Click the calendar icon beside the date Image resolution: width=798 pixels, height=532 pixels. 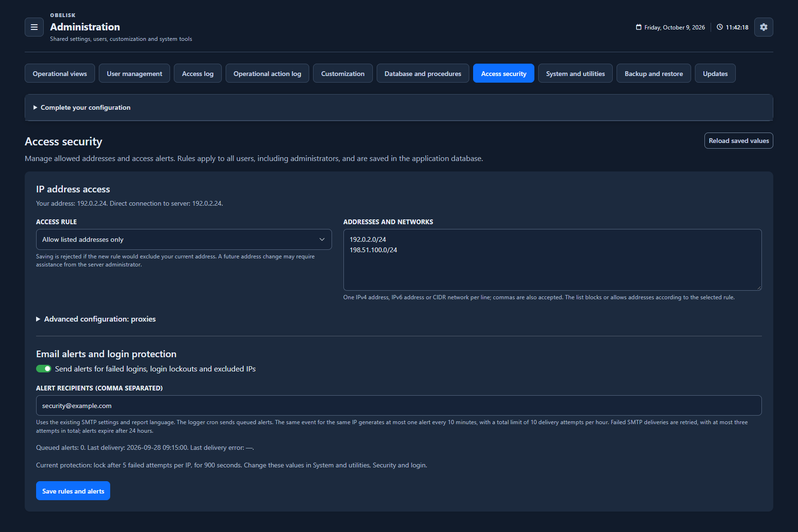point(639,27)
